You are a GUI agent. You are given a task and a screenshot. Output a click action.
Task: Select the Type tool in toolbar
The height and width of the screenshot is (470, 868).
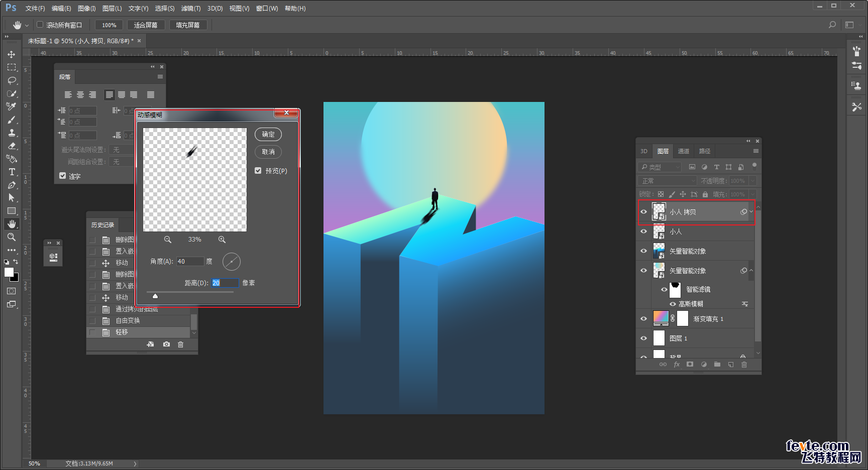click(12, 172)
